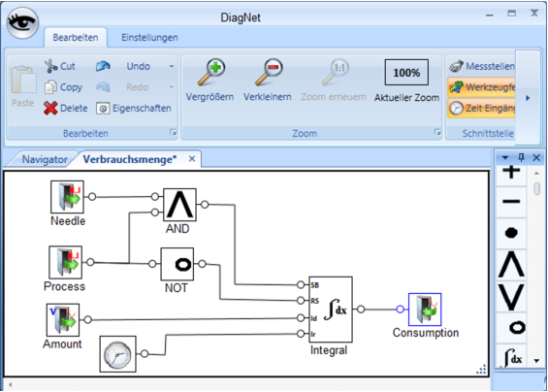Expand the Zoom group dialog launcher
The image size is (548, 392).
437,132
